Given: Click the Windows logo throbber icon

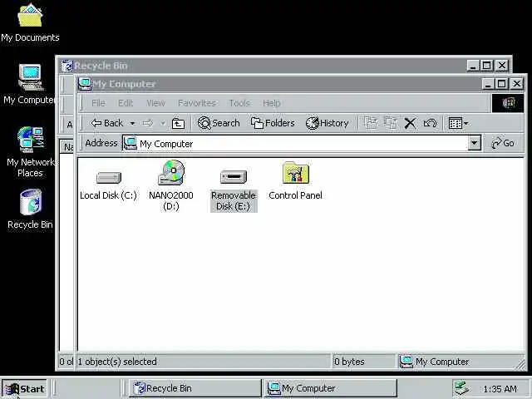Looking at the screenshot, I should coord(508,103).
